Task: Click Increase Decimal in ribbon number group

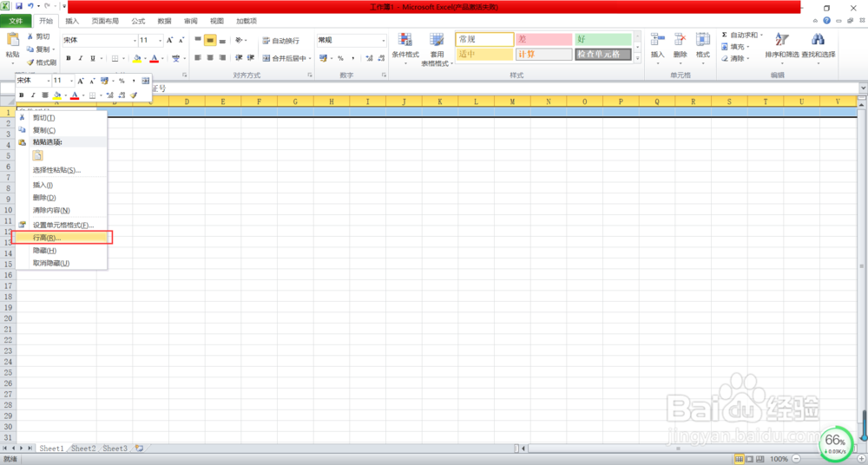Action: [369, 58]
